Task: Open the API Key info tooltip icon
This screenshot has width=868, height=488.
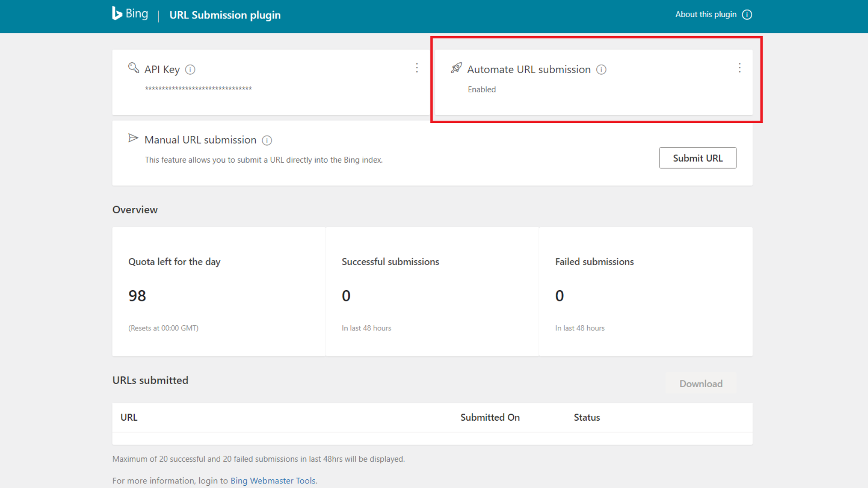Action: tap(191, 70)
